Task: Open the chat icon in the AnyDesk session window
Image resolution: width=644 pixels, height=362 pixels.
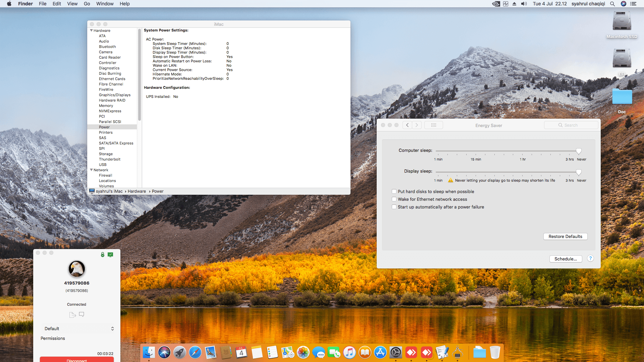Action: (x=81, y=314)
